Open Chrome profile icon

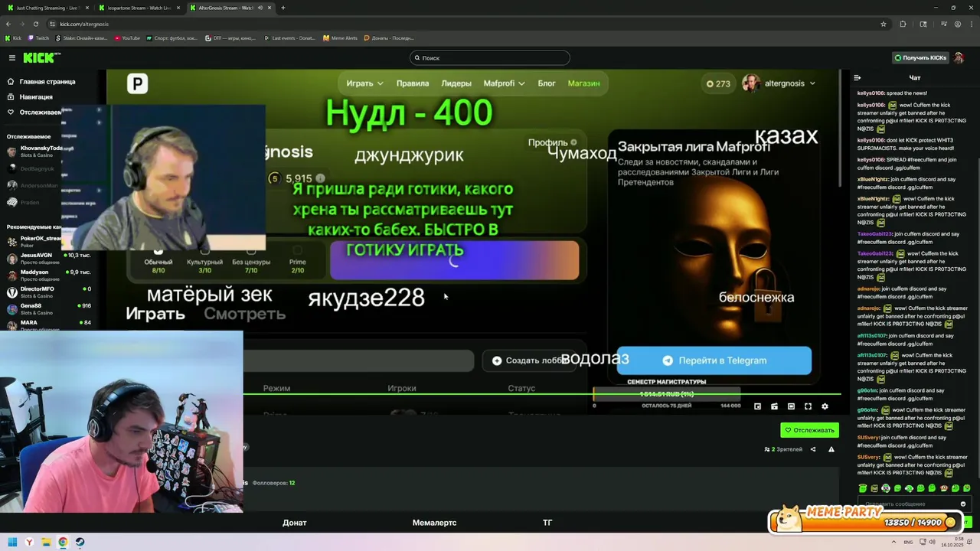coord(958,24)
